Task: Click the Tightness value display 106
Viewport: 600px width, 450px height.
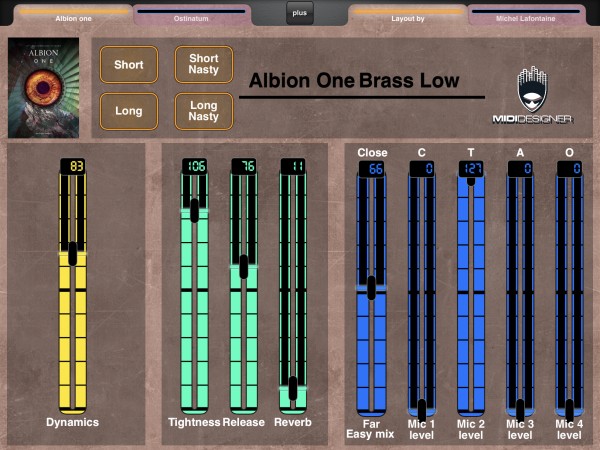Action: (x=194, y=166)
